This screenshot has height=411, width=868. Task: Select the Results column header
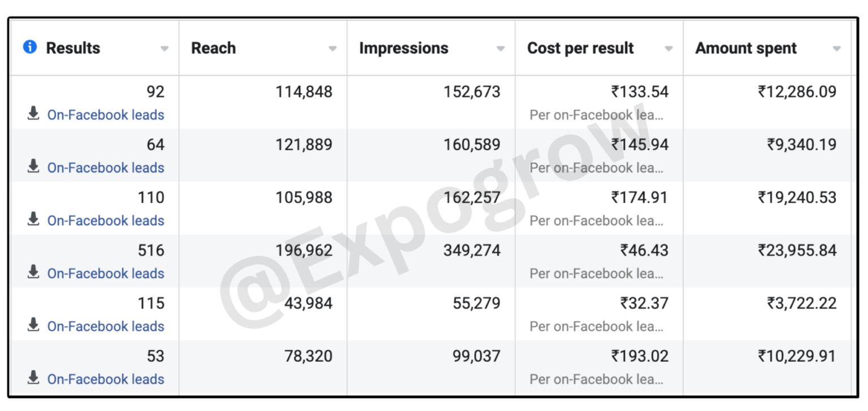tap(74, 47)
